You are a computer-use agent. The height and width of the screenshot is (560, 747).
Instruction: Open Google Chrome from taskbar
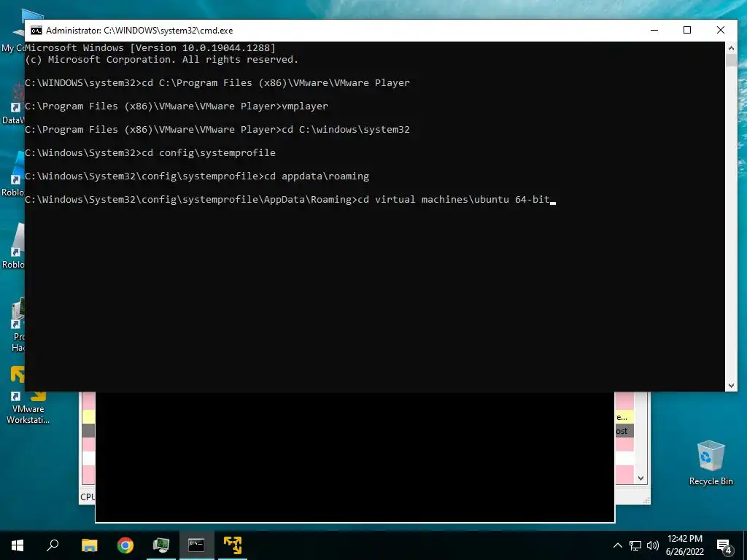click(125, 545)
